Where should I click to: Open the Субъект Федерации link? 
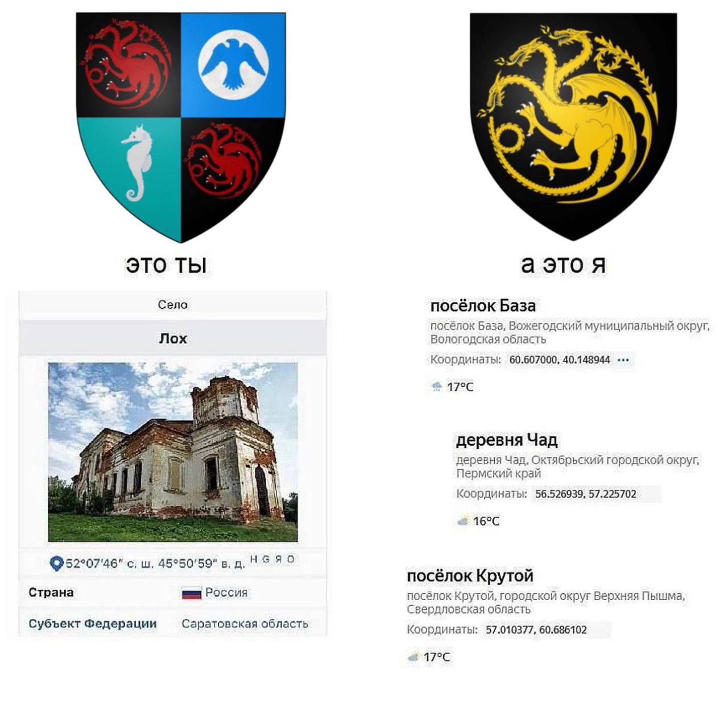[x=93, y=623]
